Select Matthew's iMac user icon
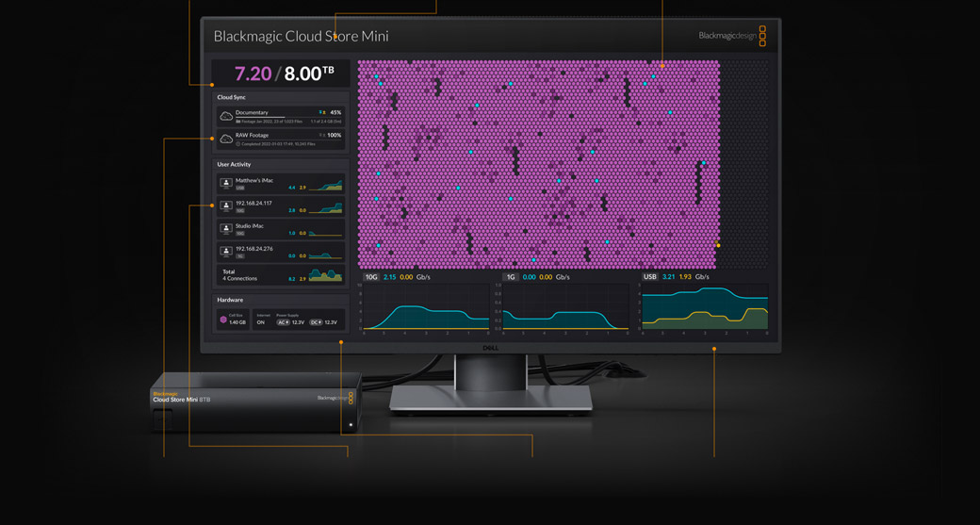 point(226,183)
